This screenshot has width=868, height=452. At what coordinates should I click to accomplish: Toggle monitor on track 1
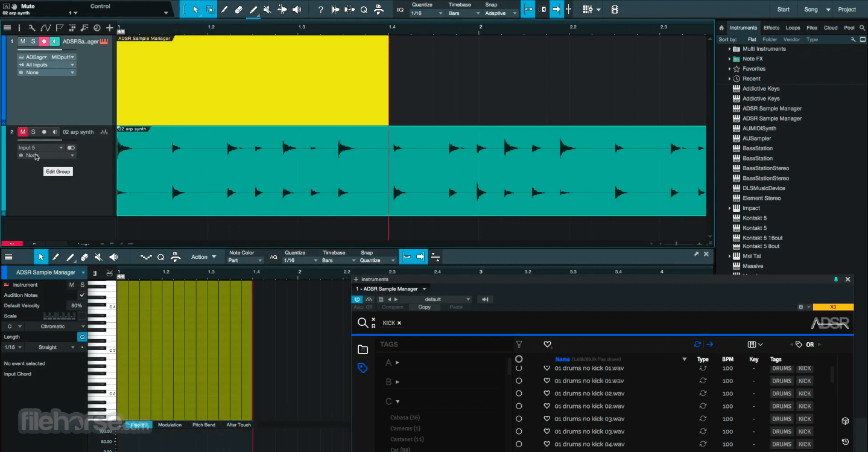click(x=55, y=42)
